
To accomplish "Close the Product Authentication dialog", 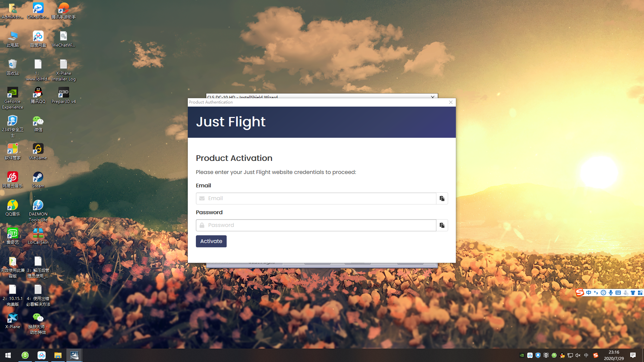I will [451, 102].
